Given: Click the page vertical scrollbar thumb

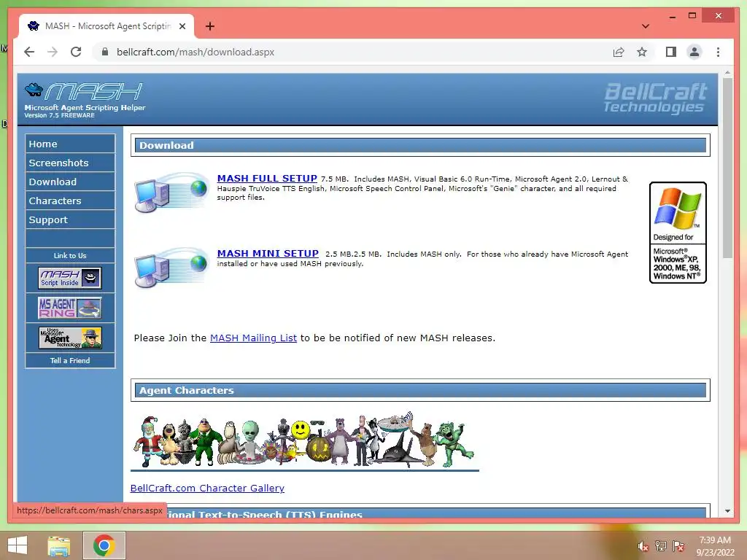Looking at the screenshot, I should [x=727, y=168].
